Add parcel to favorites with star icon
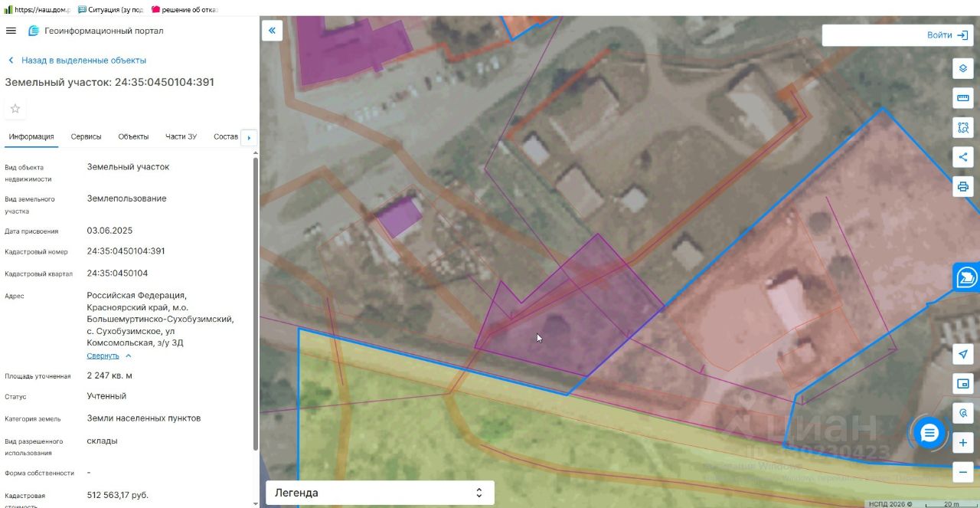 15,109
